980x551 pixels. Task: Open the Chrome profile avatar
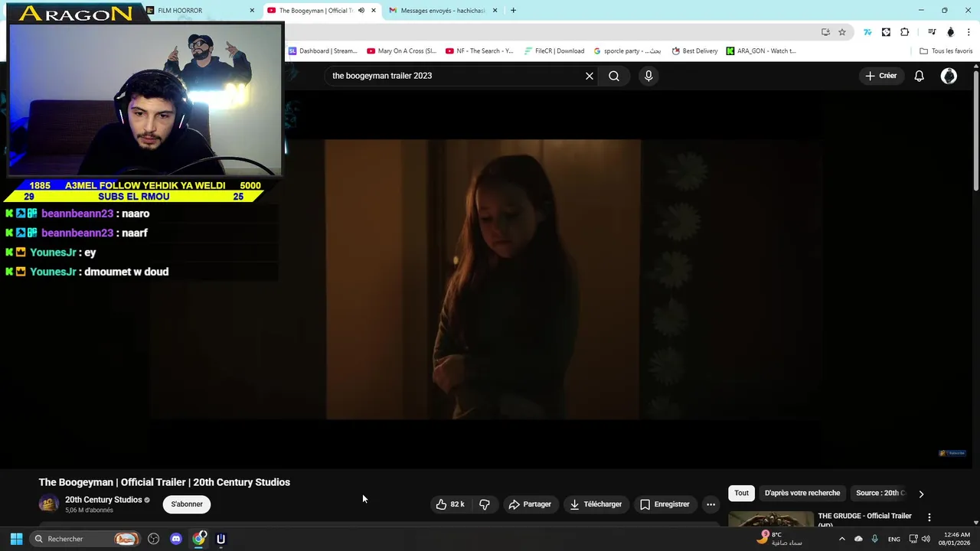click(x=951, y=32)
